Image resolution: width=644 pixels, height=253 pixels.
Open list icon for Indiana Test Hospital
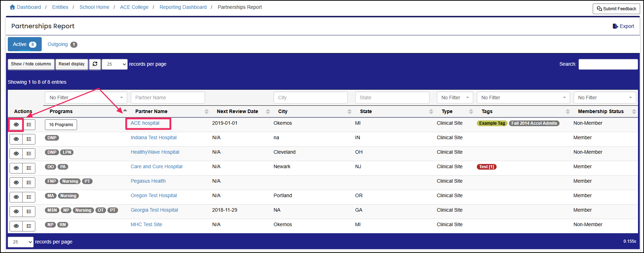pyautogui.click(x=29, y=139)
